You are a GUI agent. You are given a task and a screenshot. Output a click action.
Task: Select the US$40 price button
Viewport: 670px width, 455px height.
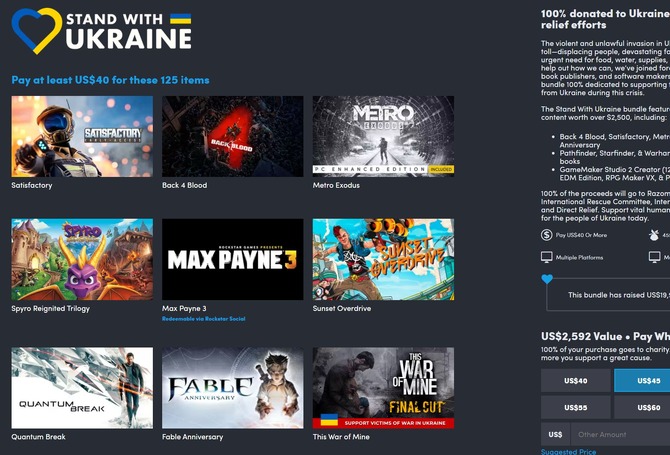click(576, 381)
